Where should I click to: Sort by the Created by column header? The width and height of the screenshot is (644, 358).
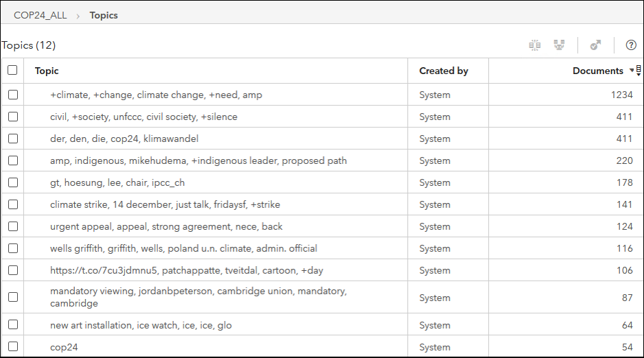pos(444,71)
